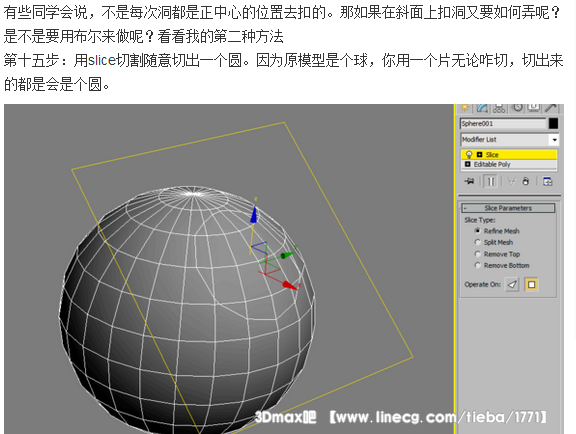Switch to the Modify panel tab
This screenshot has width=576, height=434.
[x=482, y=108]
